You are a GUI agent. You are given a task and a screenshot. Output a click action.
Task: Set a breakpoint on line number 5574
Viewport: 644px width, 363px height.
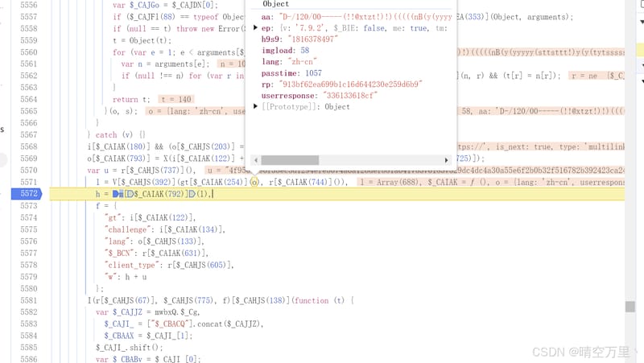(29, 217)
